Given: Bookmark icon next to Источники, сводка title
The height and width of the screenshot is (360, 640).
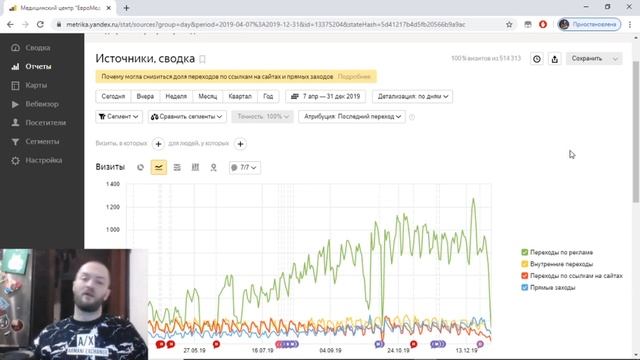Looking at the screenshot, I should [202, 59].
